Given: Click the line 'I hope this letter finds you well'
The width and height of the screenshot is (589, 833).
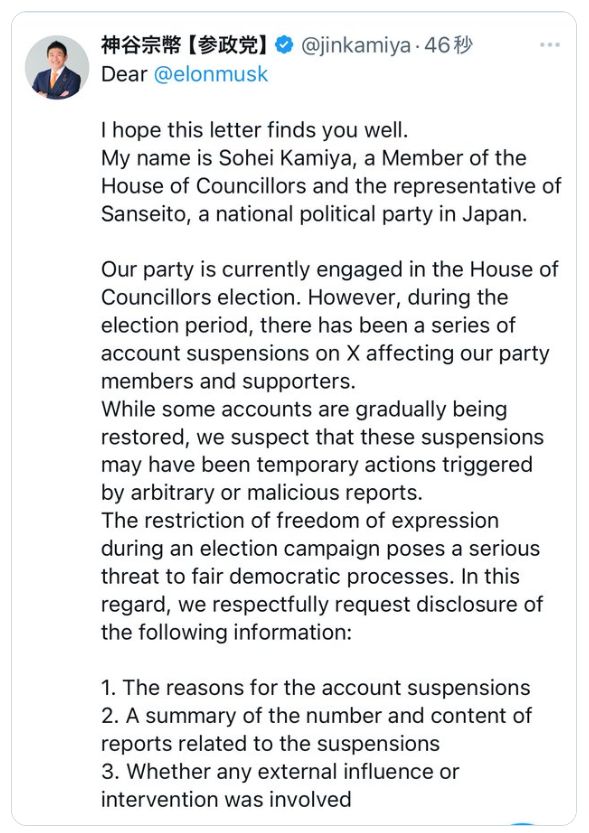Looking at the screenshot, I should [254, 130].
